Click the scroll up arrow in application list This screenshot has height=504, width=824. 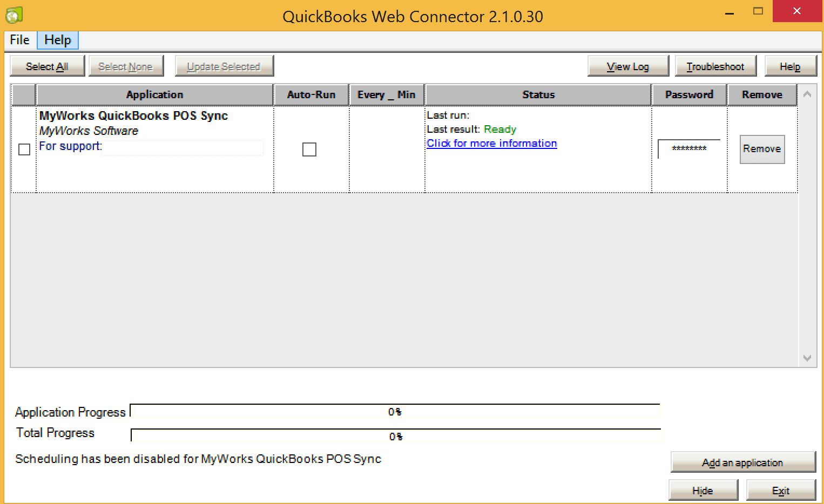click(x=807, y=94)
